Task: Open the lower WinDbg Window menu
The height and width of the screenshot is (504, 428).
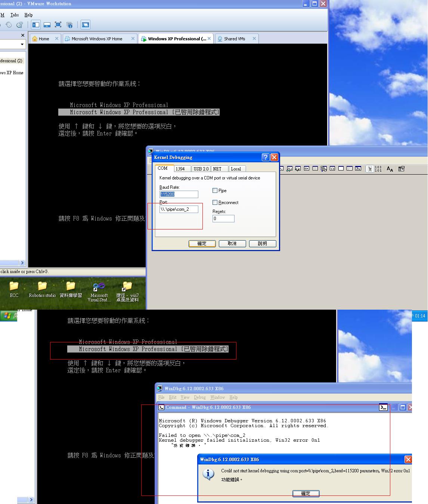Action: click(217, 397)
